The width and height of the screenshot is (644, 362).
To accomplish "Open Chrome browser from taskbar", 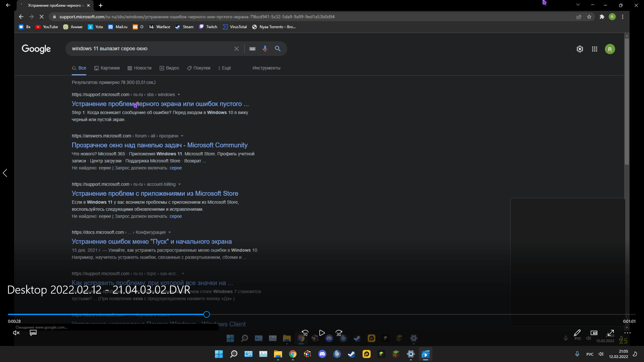I will (x=292, y=354).
